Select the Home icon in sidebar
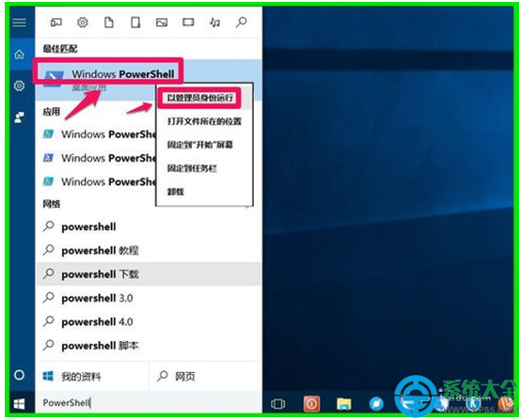Screen dimensions: 521x420 [19, 54]
